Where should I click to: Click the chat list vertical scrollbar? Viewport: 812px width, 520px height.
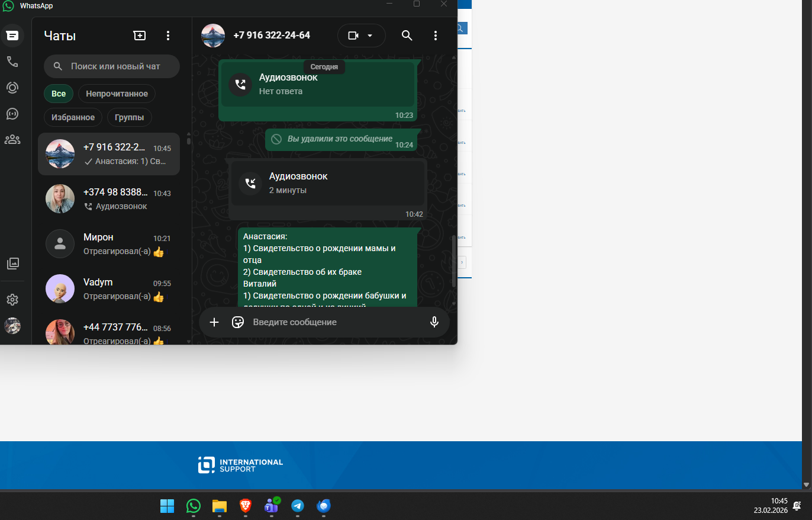189,141
